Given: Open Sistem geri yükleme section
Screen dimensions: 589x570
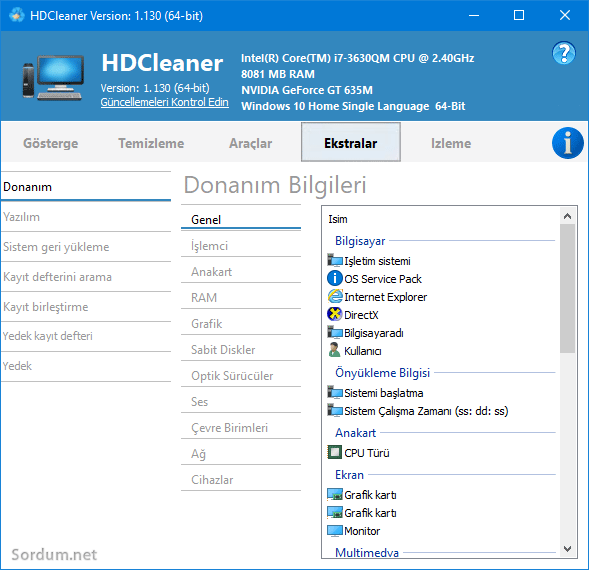Looking at the screenshot, I should [86, 247].
